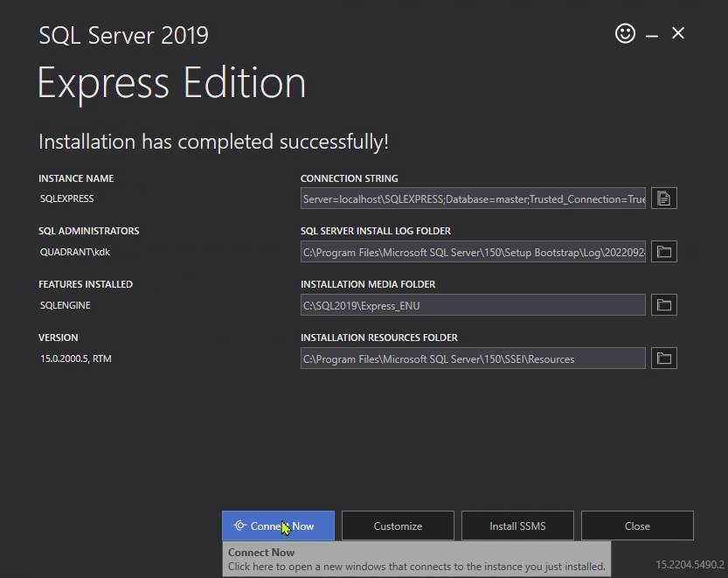
Task: Open the installation media folder icon
Action: pyautogui.click(x=664, y=305)
